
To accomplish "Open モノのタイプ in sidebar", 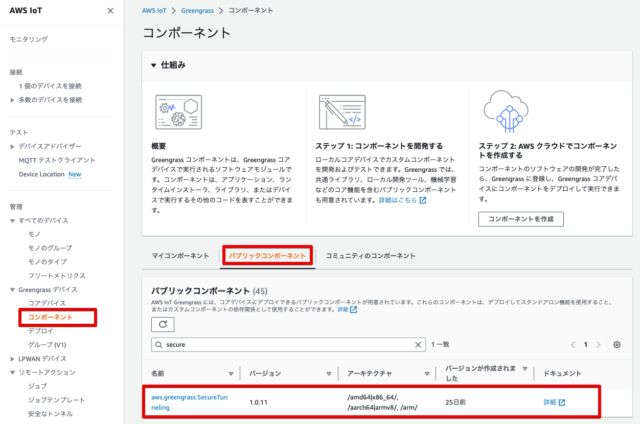I will (47, 262).
